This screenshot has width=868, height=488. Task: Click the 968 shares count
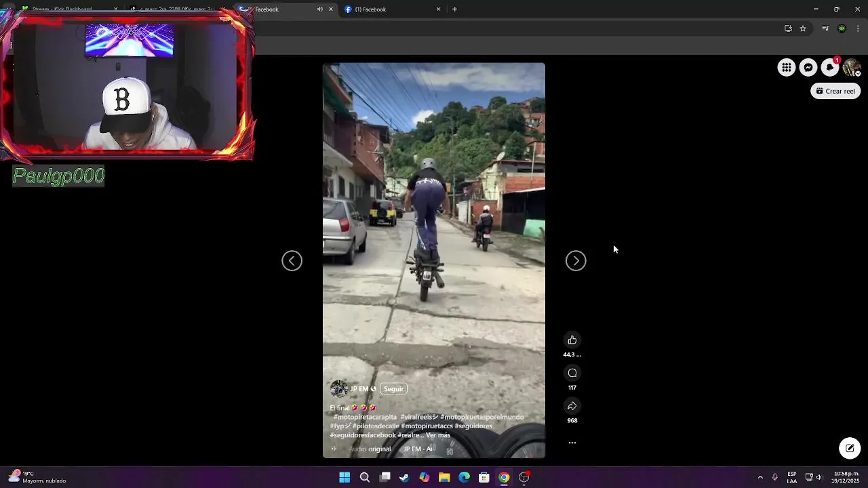[572, 420]
